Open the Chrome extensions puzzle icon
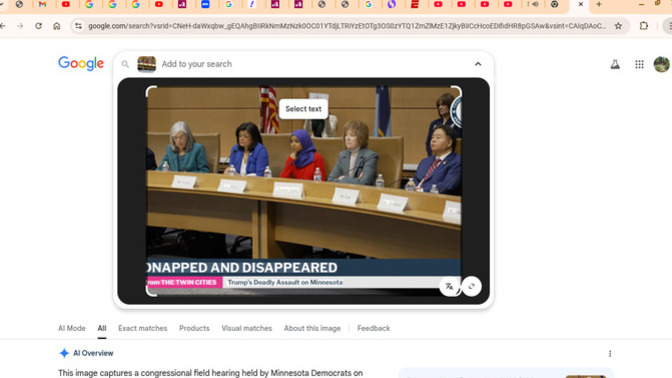The width and height of the screenshot is (672, 378). (x=644, y=26)
